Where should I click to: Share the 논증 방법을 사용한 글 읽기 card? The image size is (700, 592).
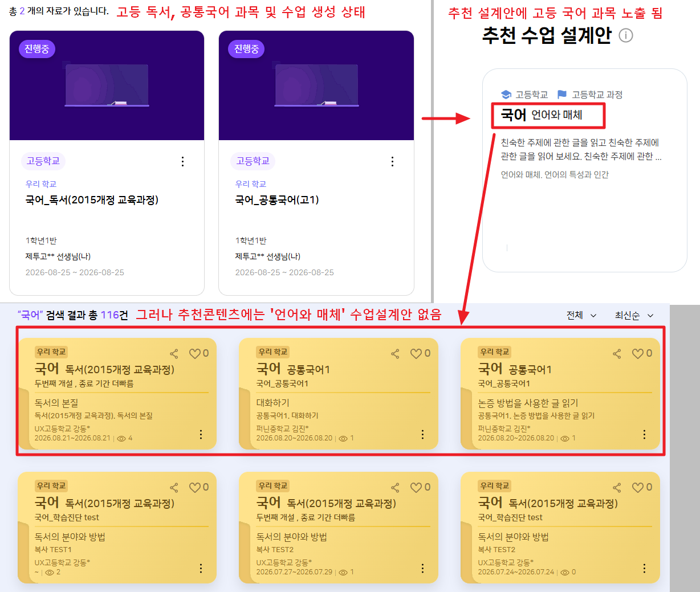pyautogui.click(x=617, y=354)
